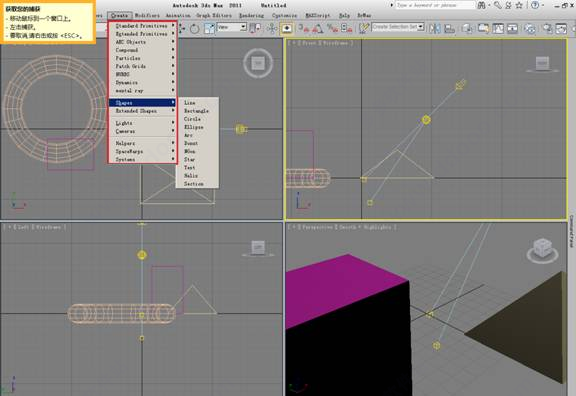Select the Systems menu entry
The height and width of the screenshot is (396, 576).
(143, 159)
